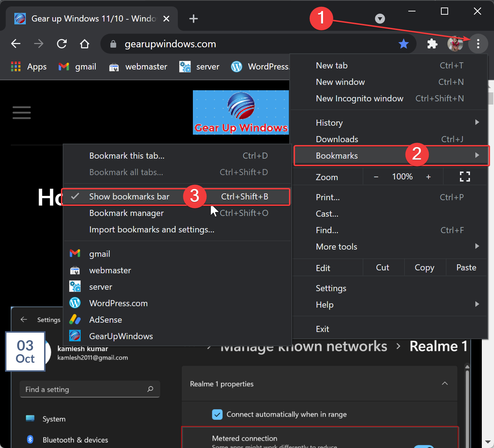Open server bookmark in submenu list

point(177,287)
